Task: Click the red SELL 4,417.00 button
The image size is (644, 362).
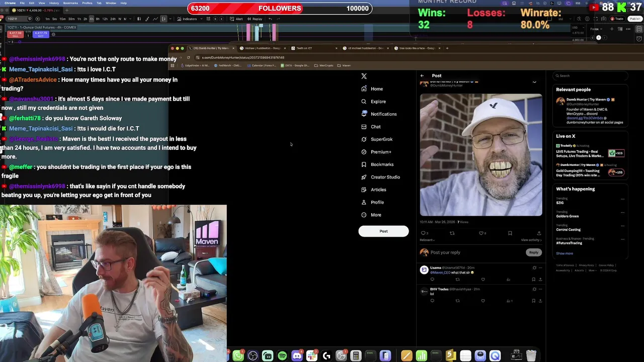Action: coord(17,34)
